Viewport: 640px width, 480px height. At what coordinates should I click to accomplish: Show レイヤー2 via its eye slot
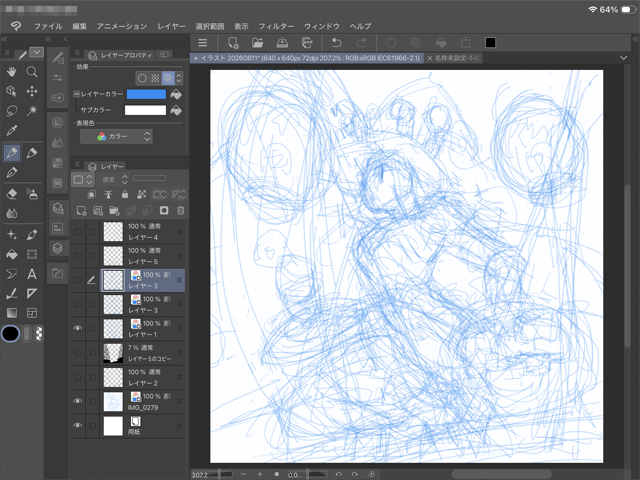click(x=78, y=377)
